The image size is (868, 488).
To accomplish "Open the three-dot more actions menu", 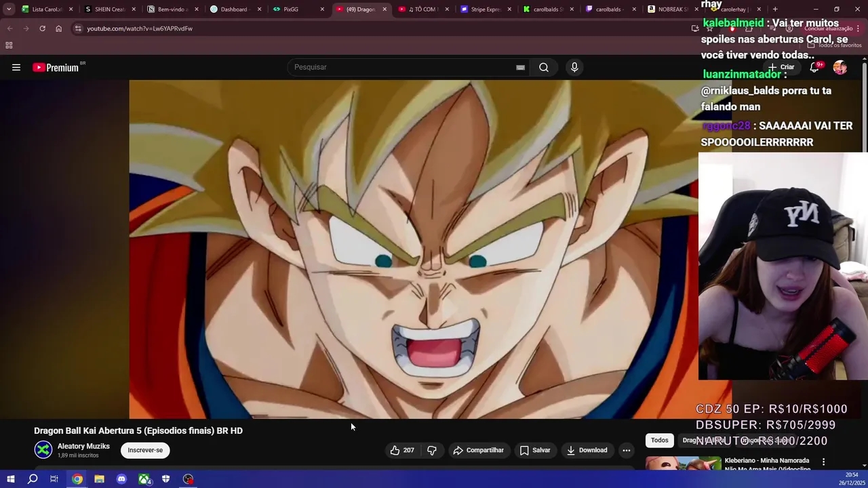I will [627, 450].
